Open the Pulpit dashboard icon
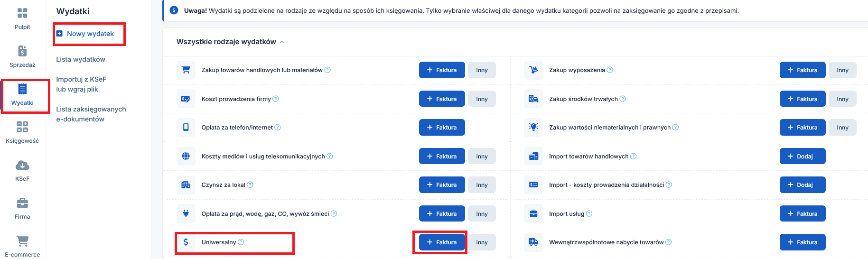The image size is (868, 259). 22,13
